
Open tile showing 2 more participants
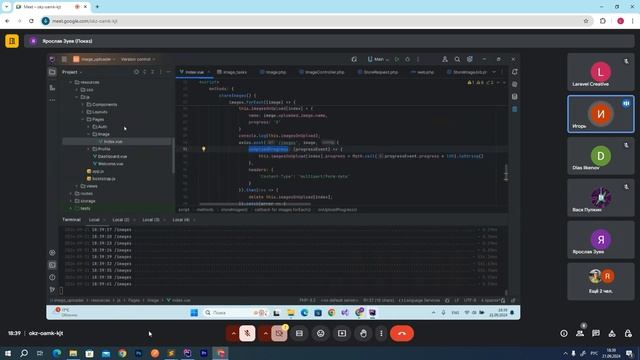601,282
